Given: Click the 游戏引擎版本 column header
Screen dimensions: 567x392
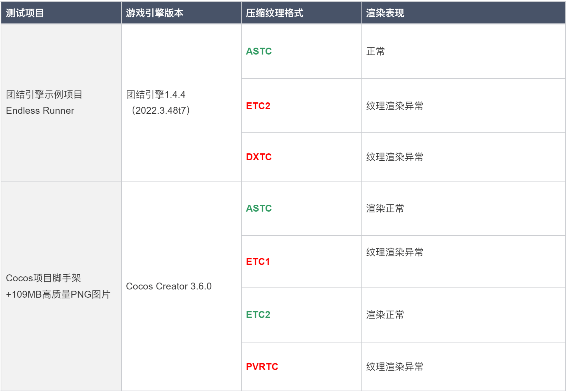Looking at the screenshot, I should point(154,13).
